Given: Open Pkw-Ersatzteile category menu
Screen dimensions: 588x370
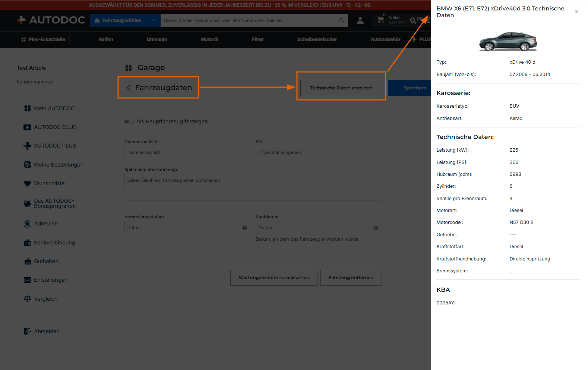Looking at the screenshot, I should coord(43,39).
